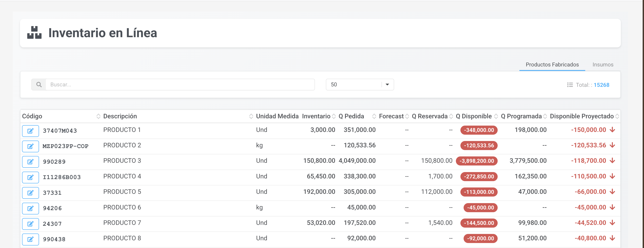Click the edit icon for code 37331

(30, 193)
